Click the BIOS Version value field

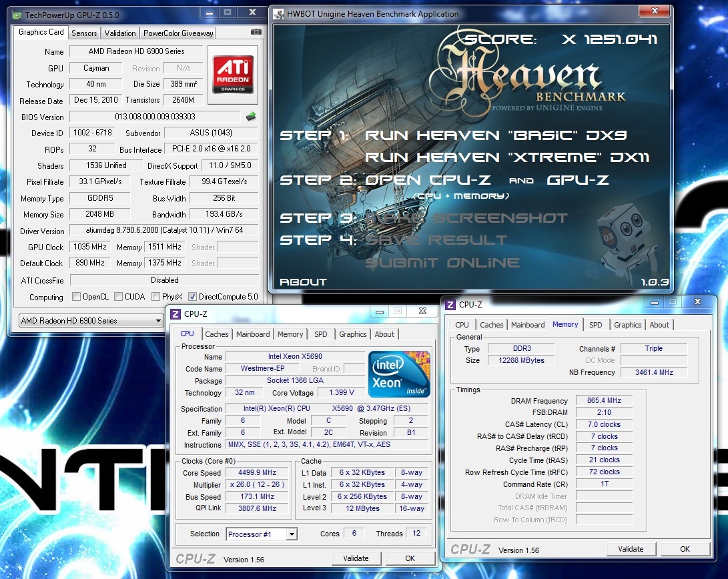(155, 117)
